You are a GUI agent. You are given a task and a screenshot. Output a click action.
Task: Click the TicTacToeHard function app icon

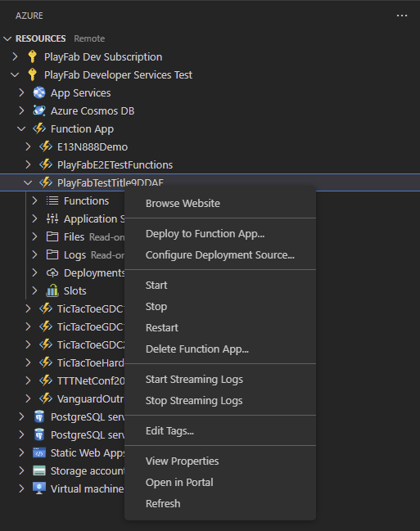click(46, 362)
